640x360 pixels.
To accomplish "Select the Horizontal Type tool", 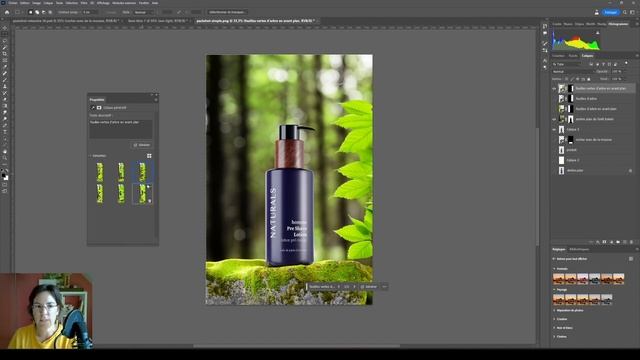I will click(4, 132).
